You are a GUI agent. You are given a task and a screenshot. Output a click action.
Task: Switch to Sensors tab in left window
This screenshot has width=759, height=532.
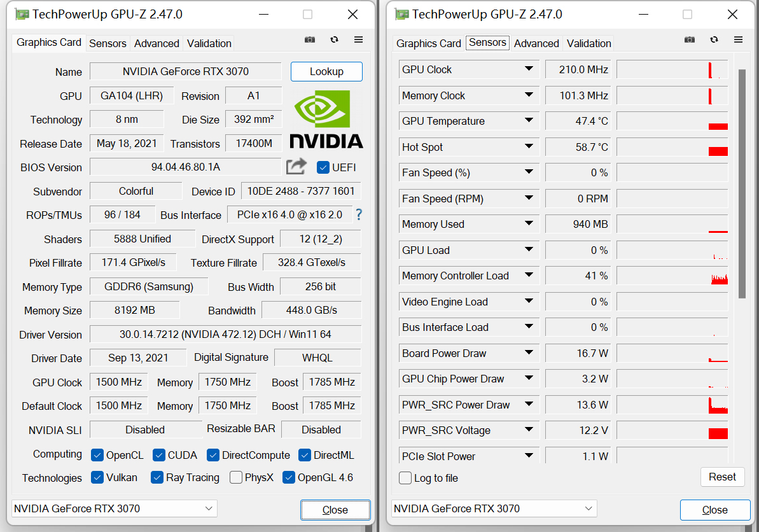point(108,43)
